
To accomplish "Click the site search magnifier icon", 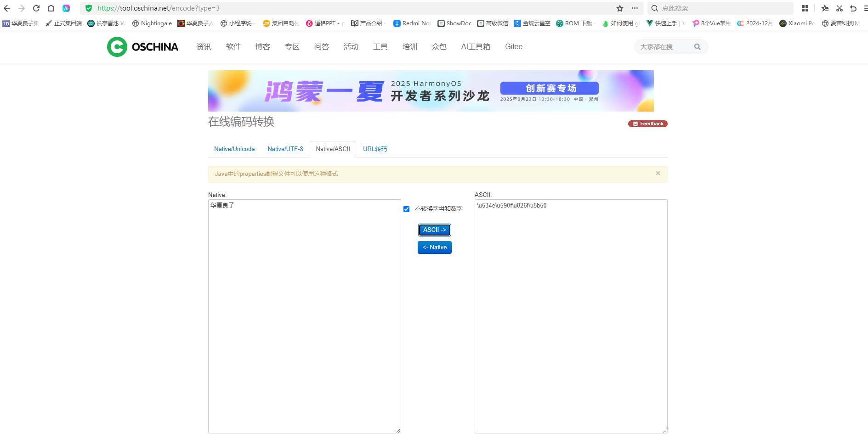I will click(697, 47).
